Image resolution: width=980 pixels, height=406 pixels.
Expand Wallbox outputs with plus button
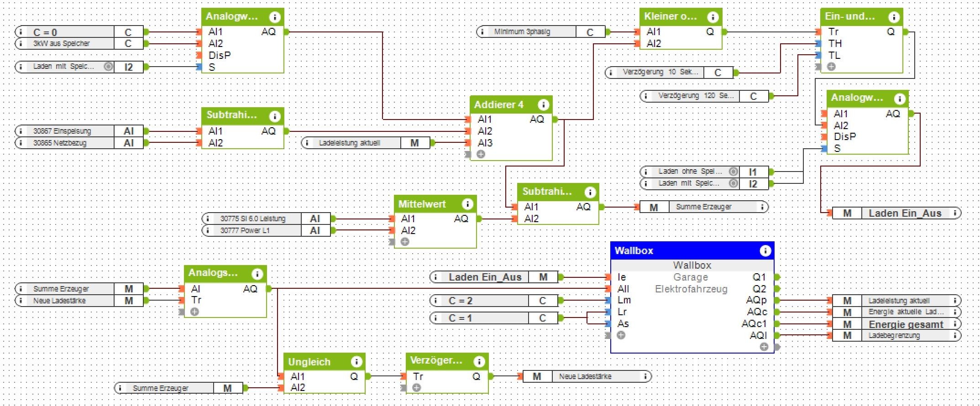[x=764, y=347]
